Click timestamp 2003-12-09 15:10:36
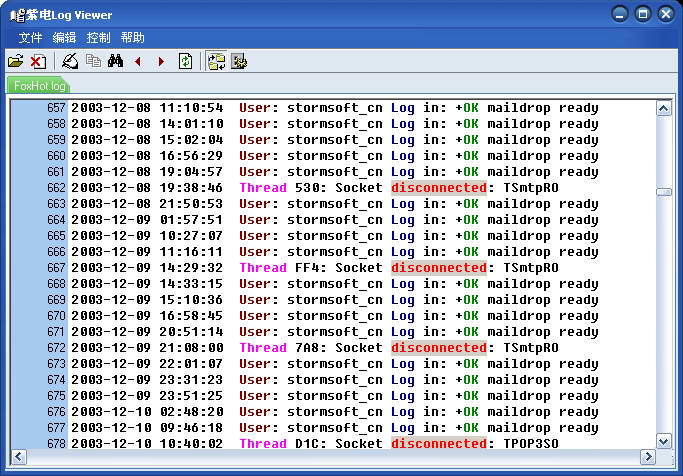The width and height of the screenshot is (683, 476). pyautogui.click(x=147, y=300)
